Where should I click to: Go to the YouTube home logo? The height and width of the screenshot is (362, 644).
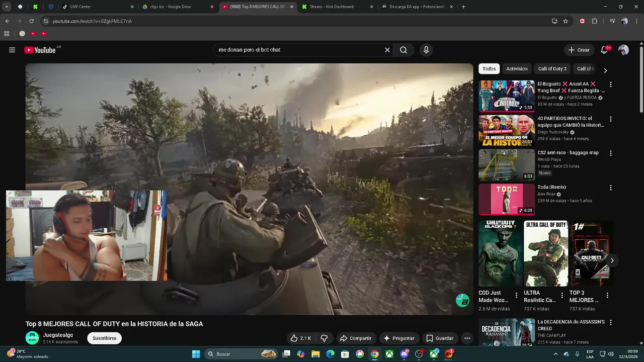(x=40, y=50)
